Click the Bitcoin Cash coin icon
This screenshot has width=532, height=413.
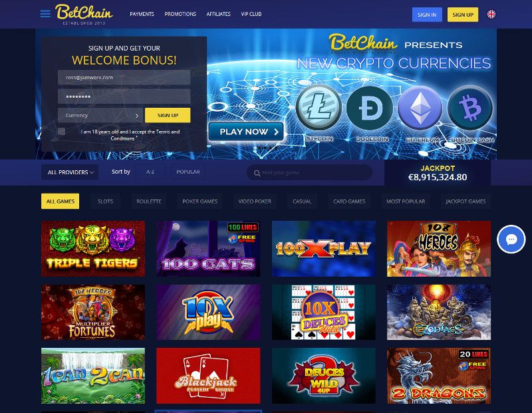(470, 108)
